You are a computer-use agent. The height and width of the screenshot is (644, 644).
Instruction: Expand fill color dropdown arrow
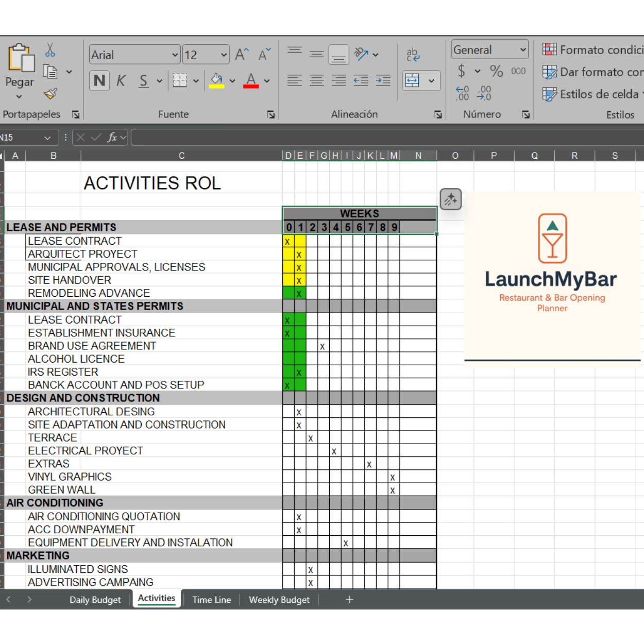click(232, 81)
